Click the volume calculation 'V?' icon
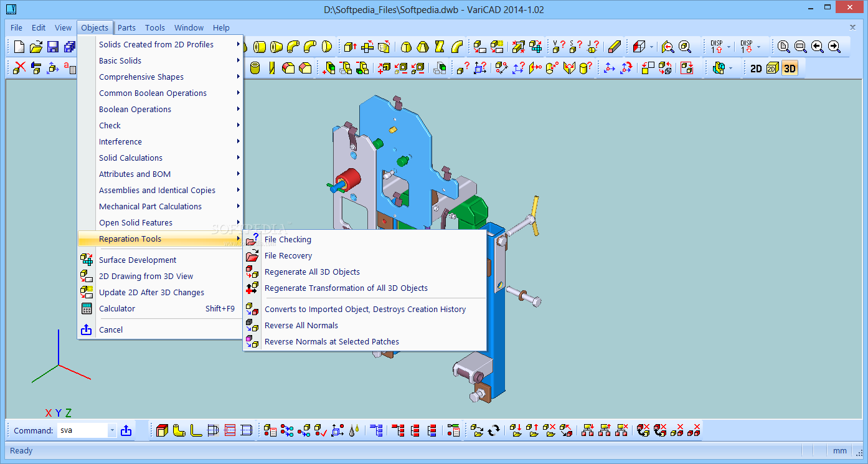The image size is (868, 464). (559, 47)
